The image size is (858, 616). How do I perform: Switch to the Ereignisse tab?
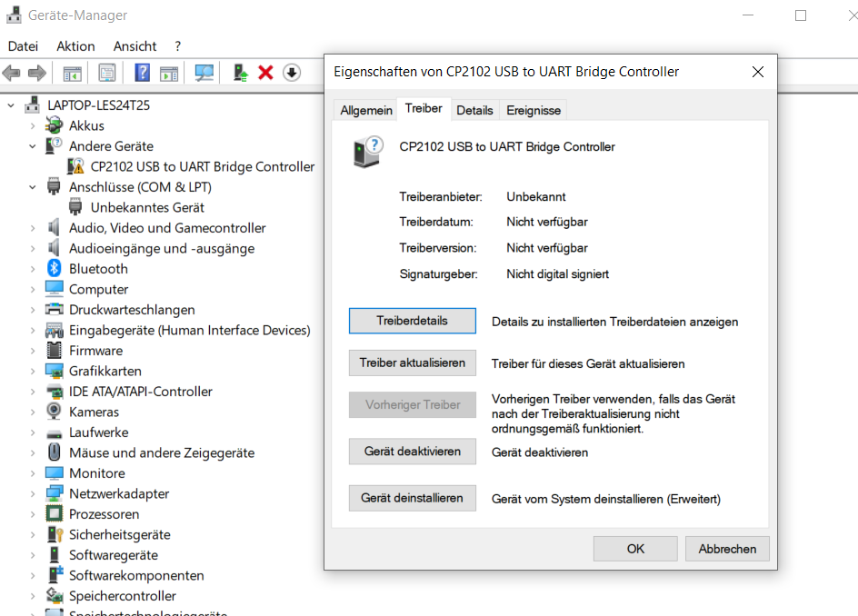(x=534, y=110)
